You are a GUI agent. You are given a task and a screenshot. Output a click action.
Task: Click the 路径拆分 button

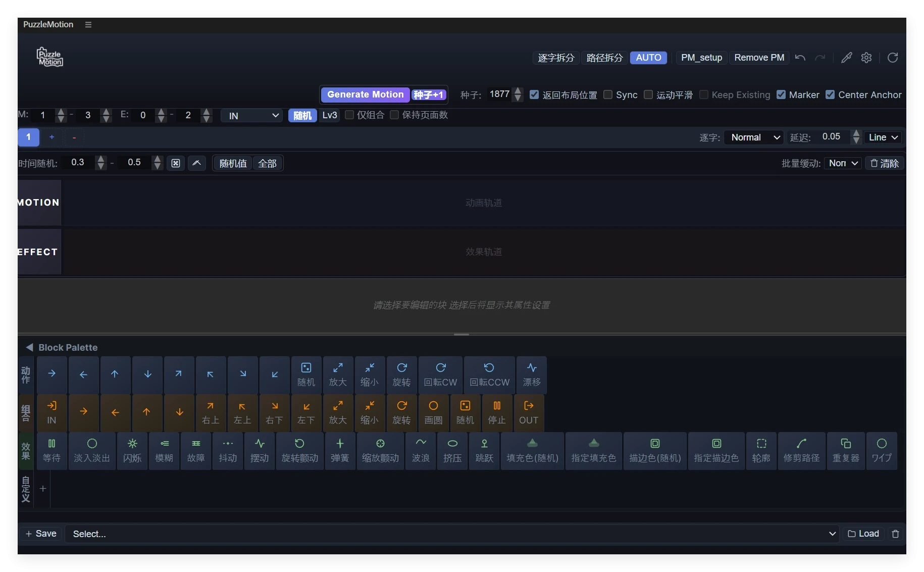(x=604, y=58)
